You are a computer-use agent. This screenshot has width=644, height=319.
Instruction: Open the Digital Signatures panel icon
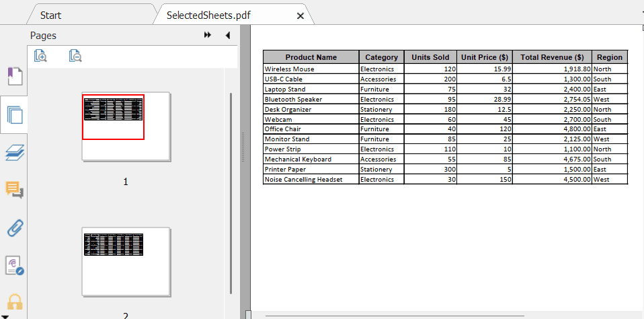[15, 266]
